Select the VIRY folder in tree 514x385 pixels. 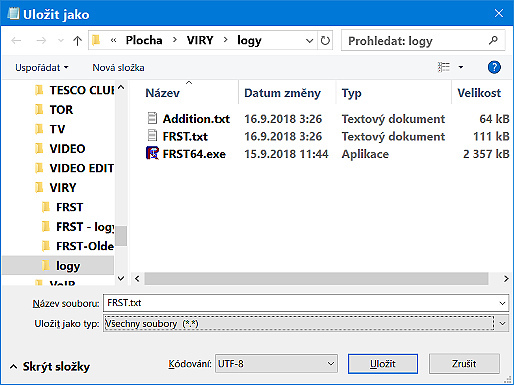(x=56, y=188)
